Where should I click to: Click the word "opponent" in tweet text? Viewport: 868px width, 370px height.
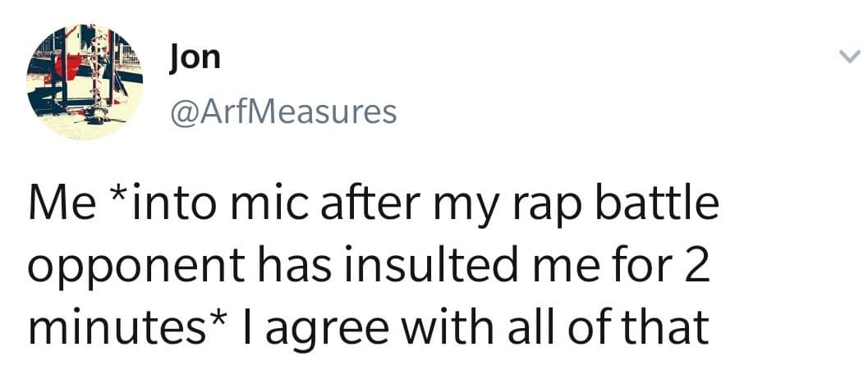tap(119, 267)
